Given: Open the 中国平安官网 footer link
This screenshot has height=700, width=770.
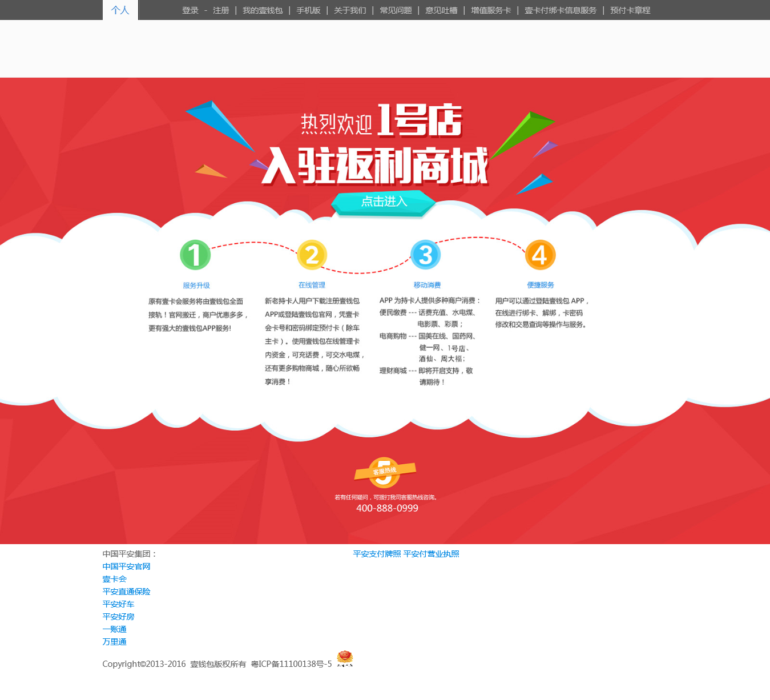Looking at the screenshot, I should 126,566.
